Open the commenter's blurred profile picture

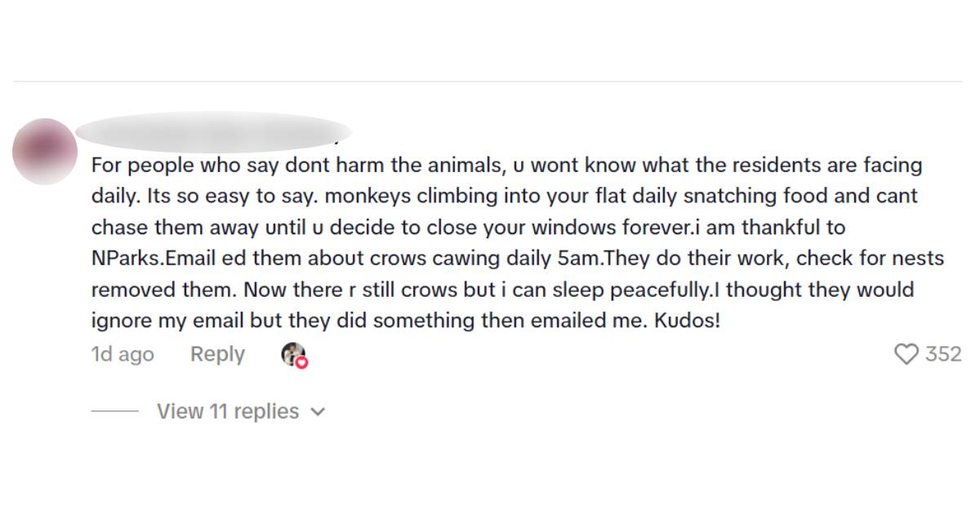coord(46,151)
